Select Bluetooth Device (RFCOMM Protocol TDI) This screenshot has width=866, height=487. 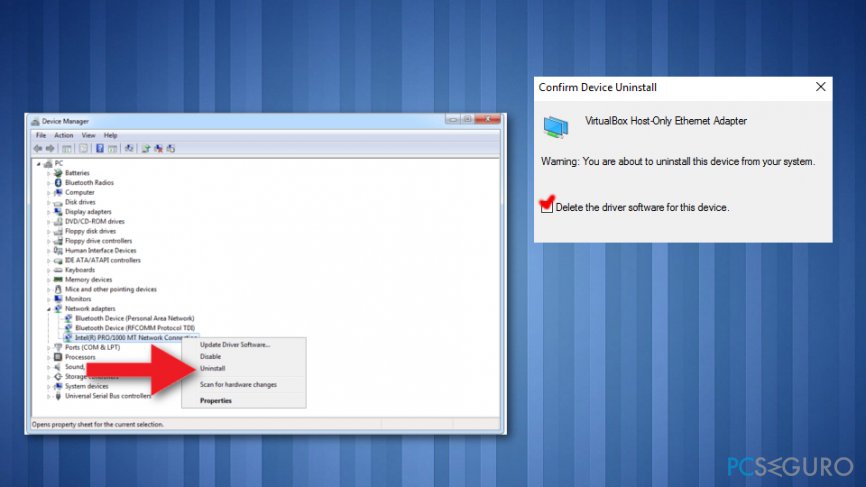135,328
